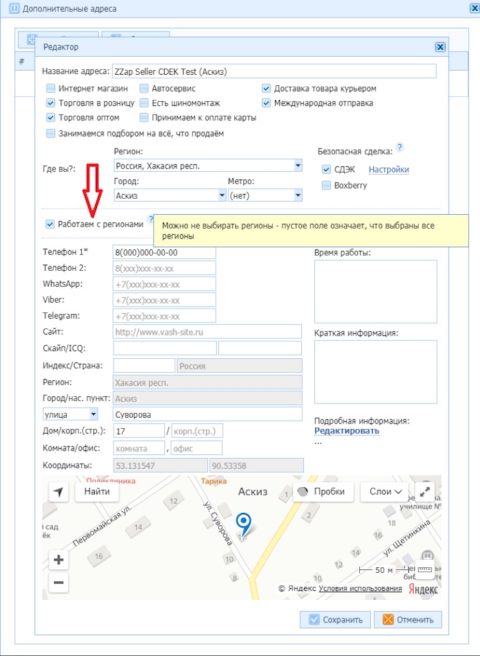The image size is (480, 656).
Task: Show traffic with Пробки button
Action: (323, 492)
